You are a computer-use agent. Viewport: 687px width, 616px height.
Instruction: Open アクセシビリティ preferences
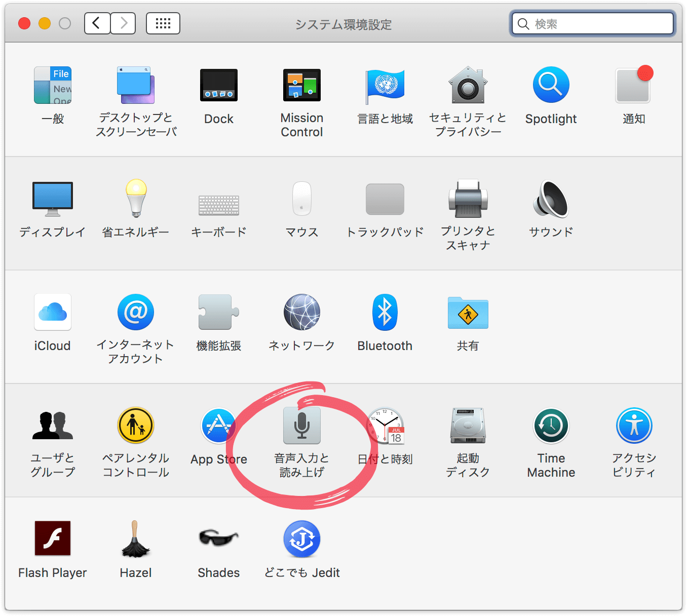[x=634, y=426]
